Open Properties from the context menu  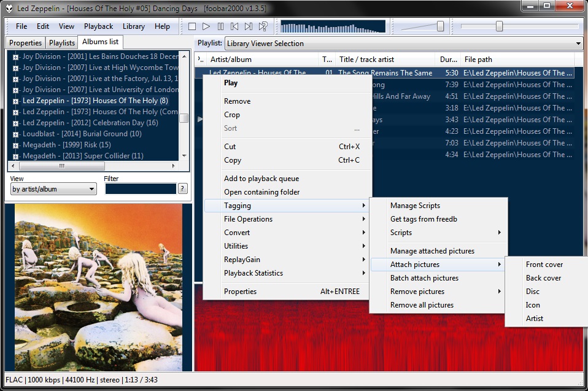pos(288,292)
